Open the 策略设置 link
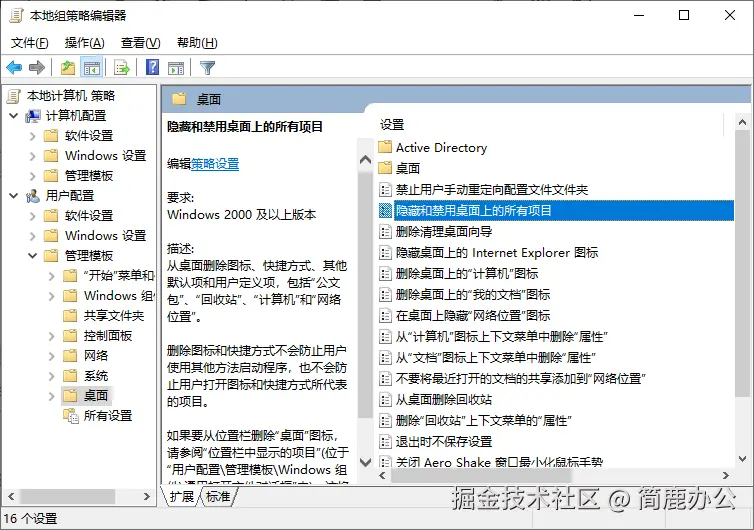Viewport: 754px width, 530px height. (215, 164)
